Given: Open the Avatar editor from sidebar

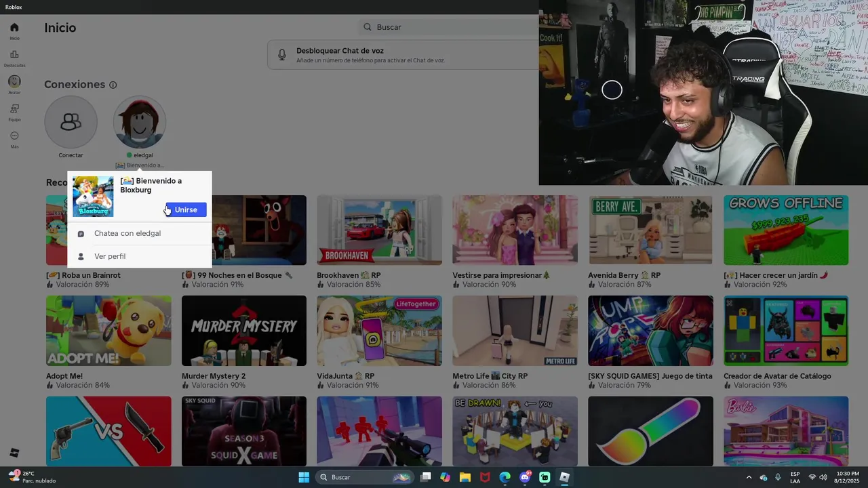Looking at the screenshot, I should pos(14,85).
